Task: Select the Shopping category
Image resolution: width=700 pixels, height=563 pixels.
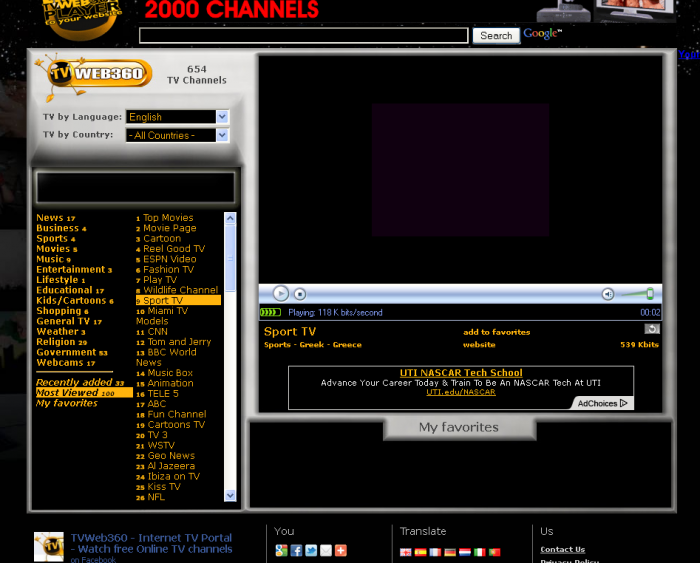Action: coord(62,311)
